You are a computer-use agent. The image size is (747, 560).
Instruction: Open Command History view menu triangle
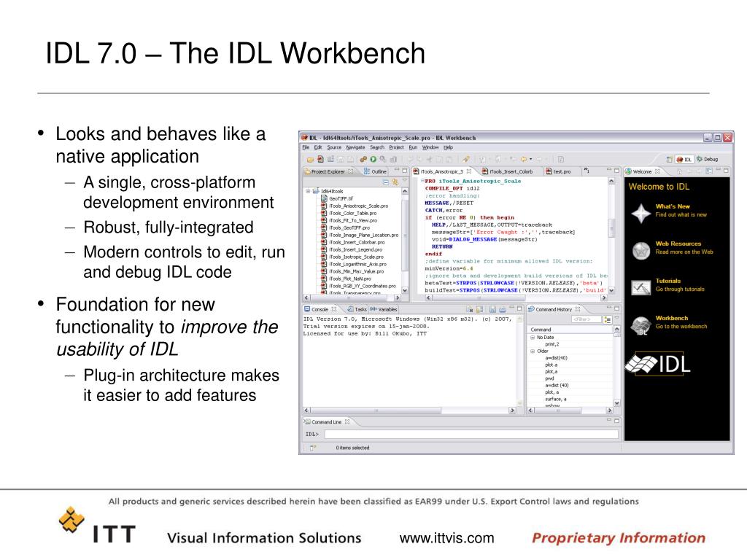click(x=617, y=318)
